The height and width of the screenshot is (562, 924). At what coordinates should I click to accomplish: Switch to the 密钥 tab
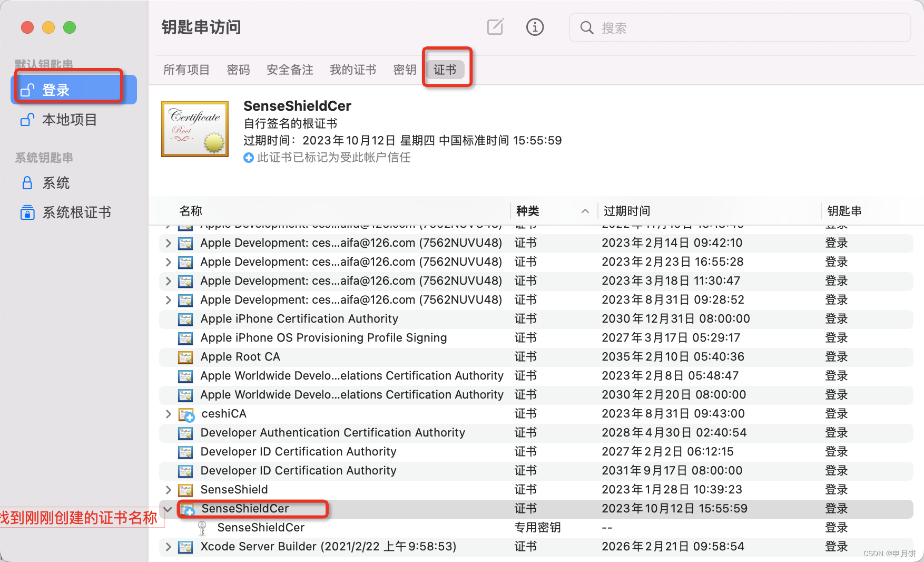[x=405, y=70]
